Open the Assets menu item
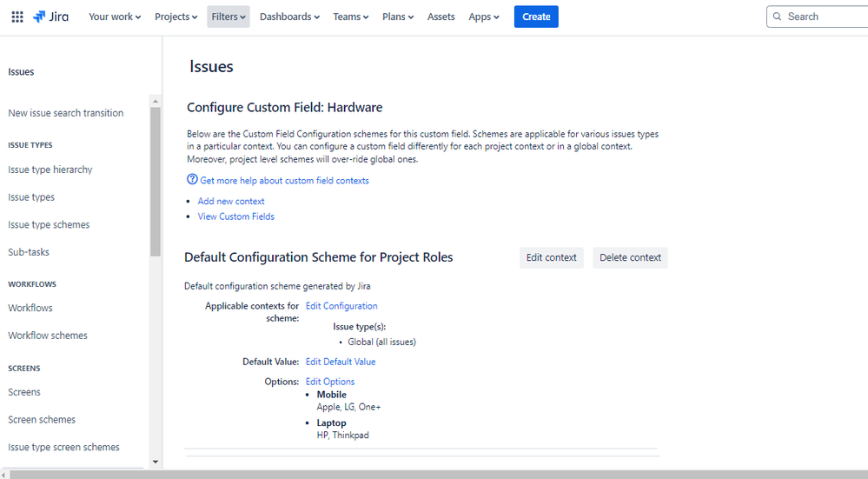 [441, 17]
